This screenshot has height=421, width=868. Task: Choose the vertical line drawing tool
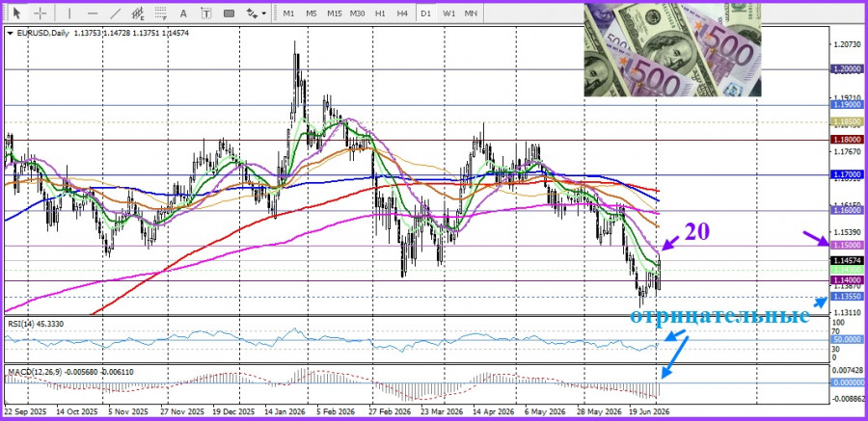pos(69,13)
